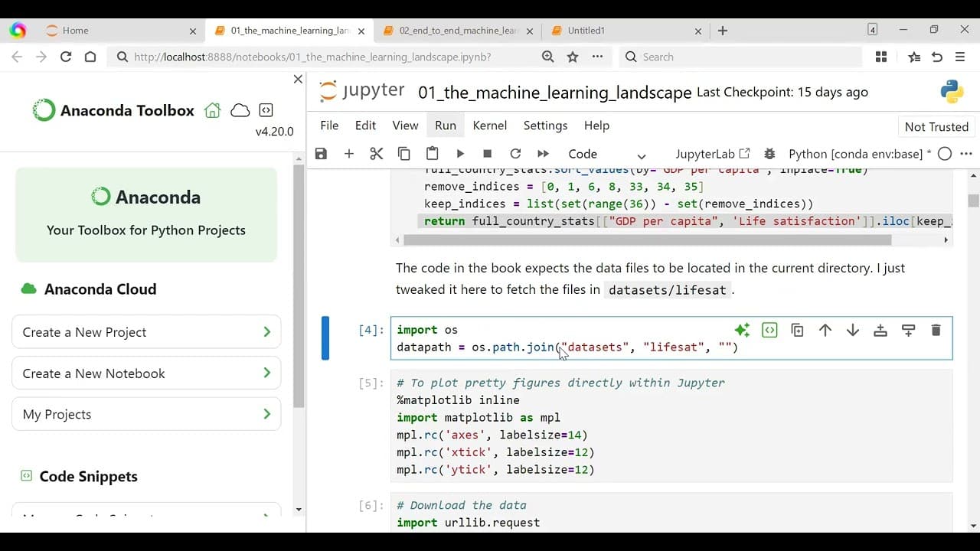
Task: Switch kernel via Python conda env:base
Action: (860, 154)
